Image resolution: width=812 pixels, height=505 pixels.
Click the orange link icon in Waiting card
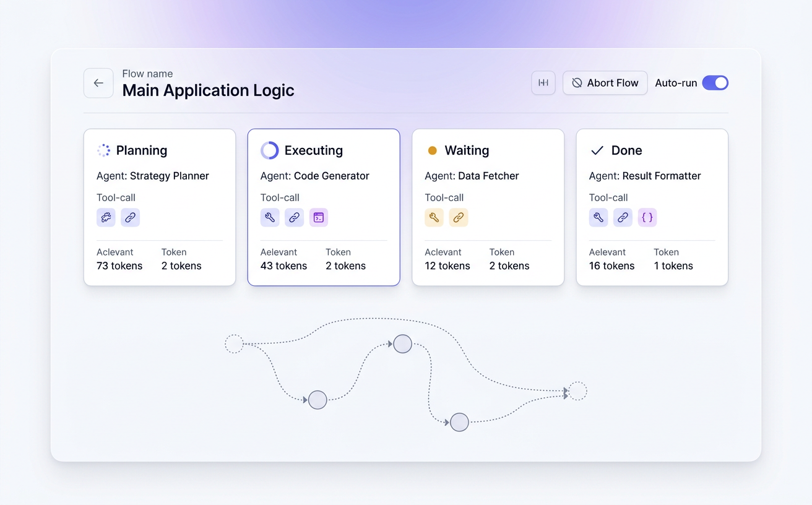458,217
